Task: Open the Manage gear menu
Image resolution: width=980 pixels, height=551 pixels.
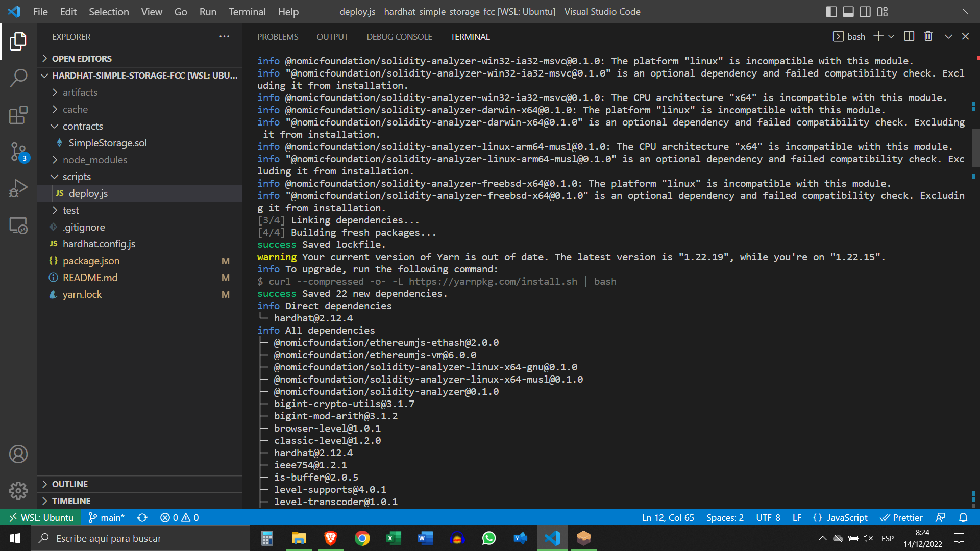Action: pyautogui.click(x=18, y=490)
